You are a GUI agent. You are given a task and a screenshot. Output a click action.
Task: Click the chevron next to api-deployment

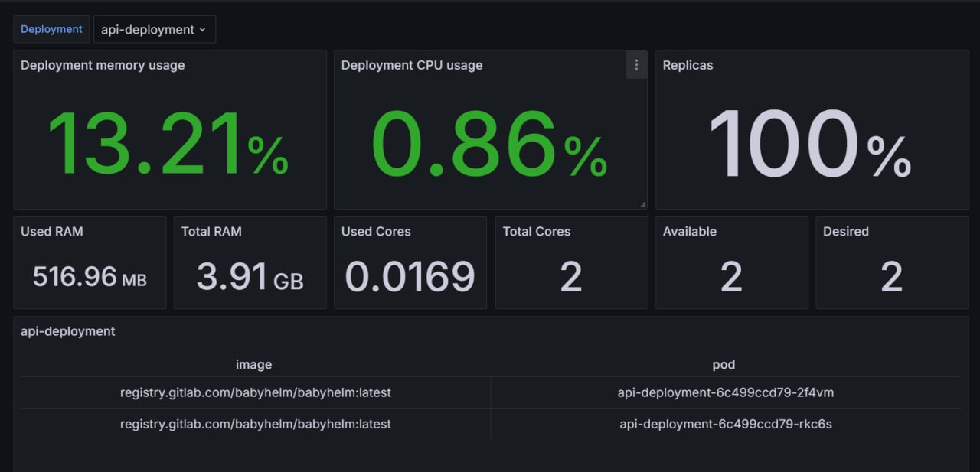pos(202,29)
